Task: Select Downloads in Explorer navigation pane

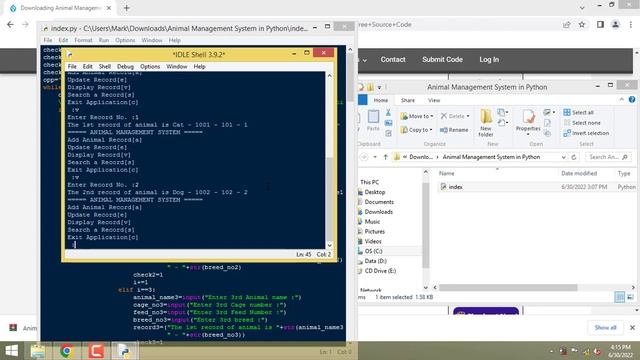Action: point(378,212)
